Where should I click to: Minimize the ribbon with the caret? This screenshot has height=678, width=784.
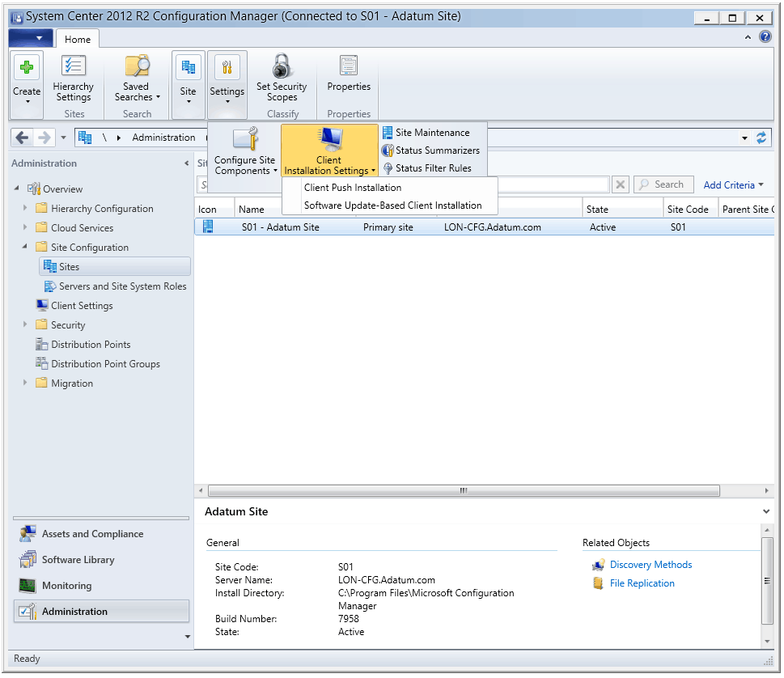tap(748, 37)
